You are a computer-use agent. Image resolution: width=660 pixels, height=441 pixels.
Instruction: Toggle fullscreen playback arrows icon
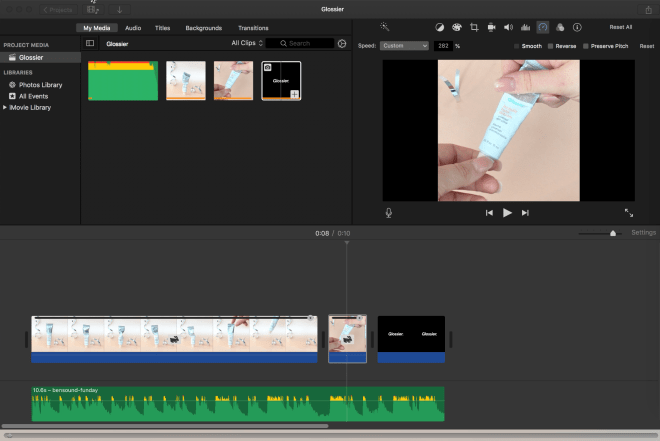click(629, 213)
